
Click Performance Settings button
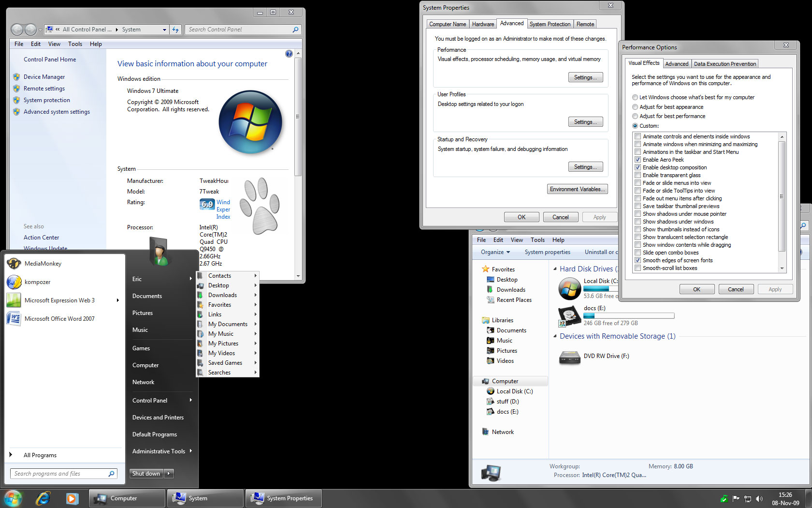[x=585, y=77]
